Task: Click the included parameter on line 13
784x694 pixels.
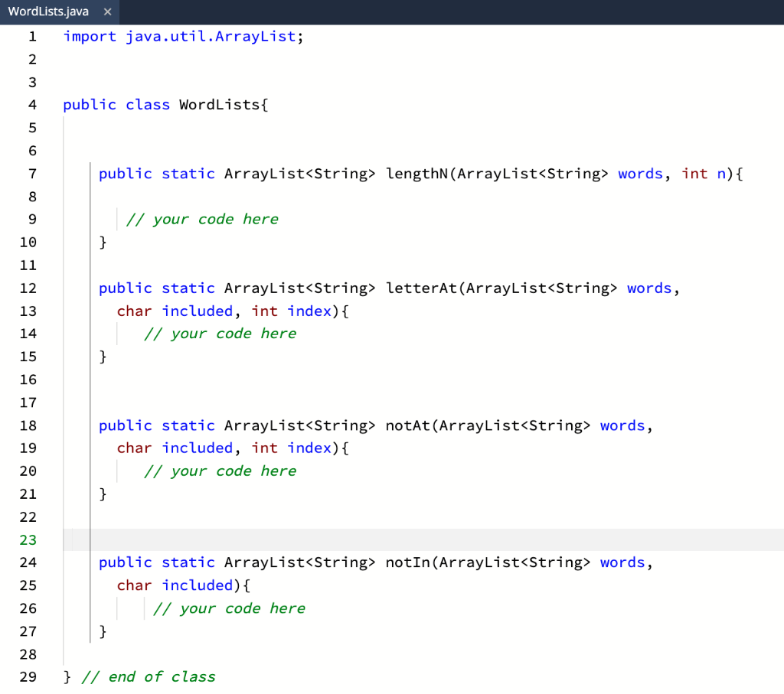Action: pyautogui.click(x=198, y=311)
